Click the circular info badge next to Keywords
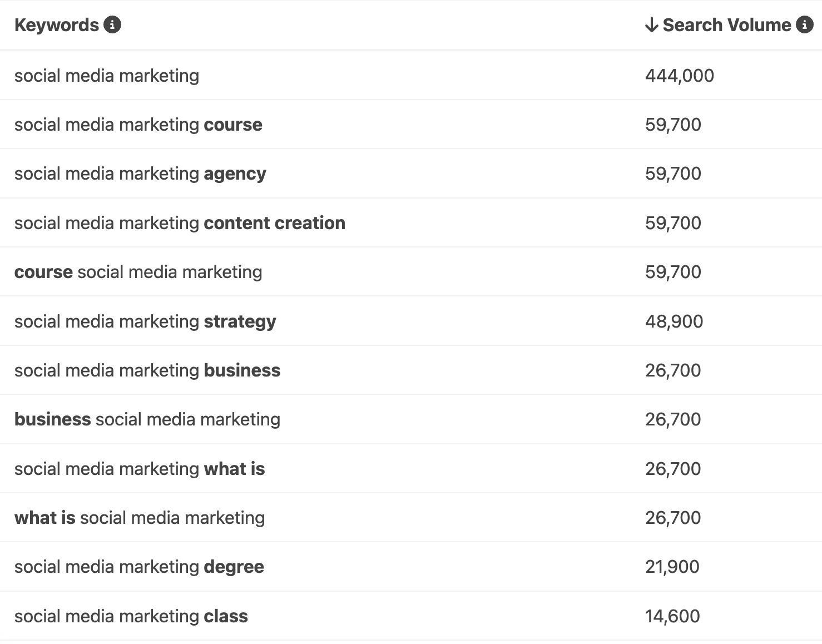The image size is (822, 644). point(113,24)
